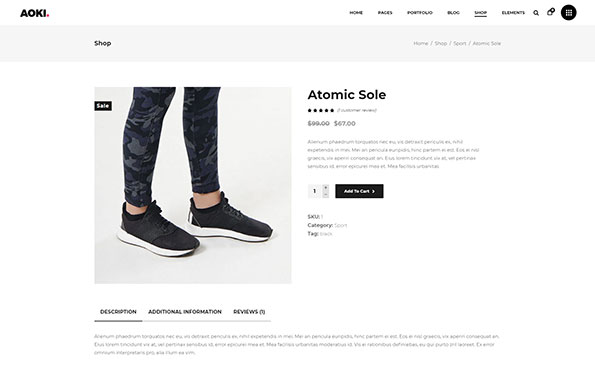The width and height of the screenshot is (595, 375).
Task: Open the shopping bag cart icon
Action: pyautogui.click(x=550, y=12)
